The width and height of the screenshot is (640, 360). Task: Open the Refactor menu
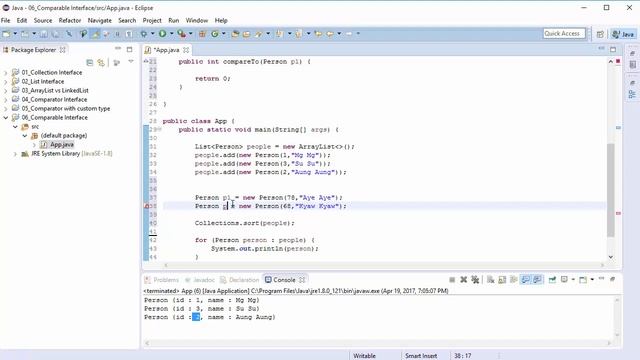(x=70, y=20)
